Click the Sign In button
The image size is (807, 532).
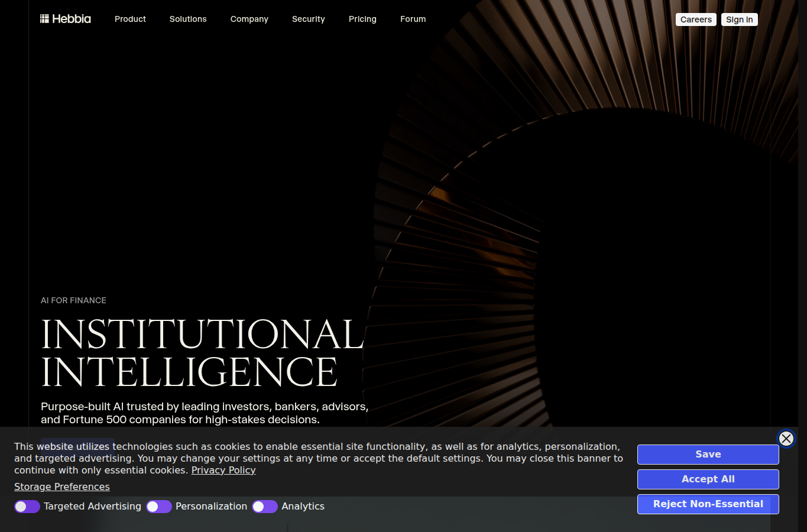[740, 20]
